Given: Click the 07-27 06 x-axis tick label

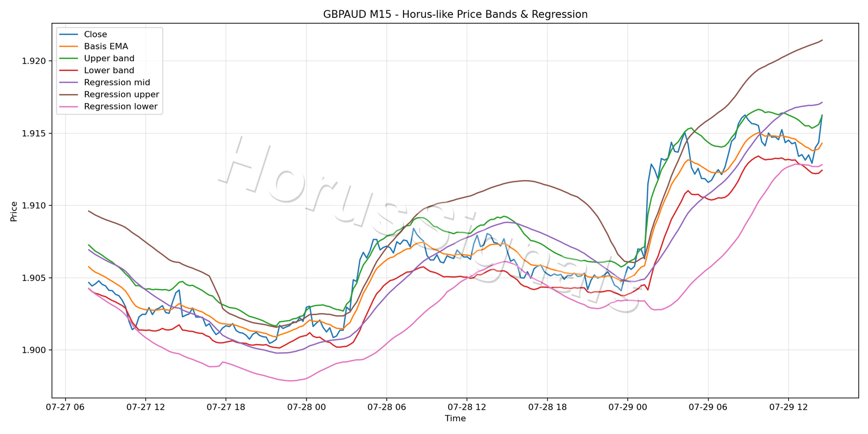Looking at the screenshot, I should [65, 407].
